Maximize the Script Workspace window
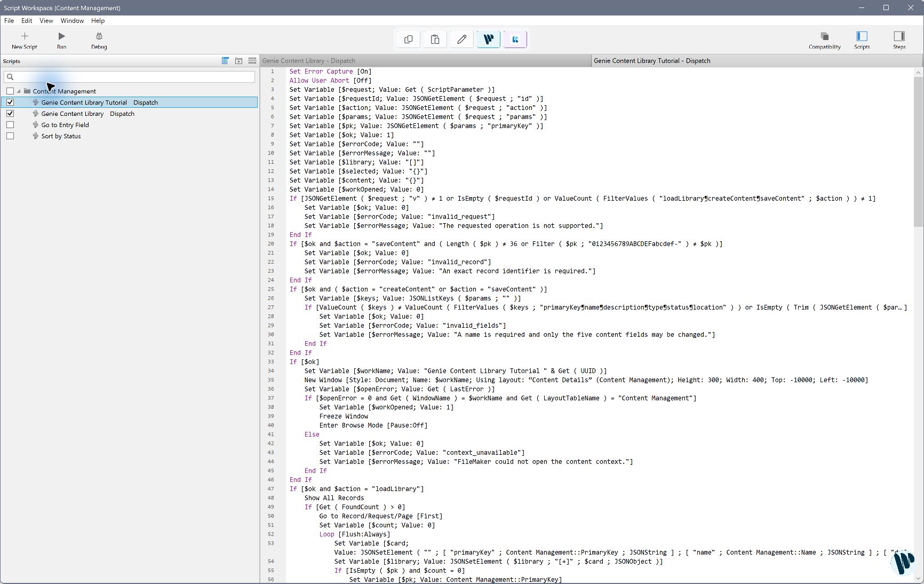 click(886, 7)
